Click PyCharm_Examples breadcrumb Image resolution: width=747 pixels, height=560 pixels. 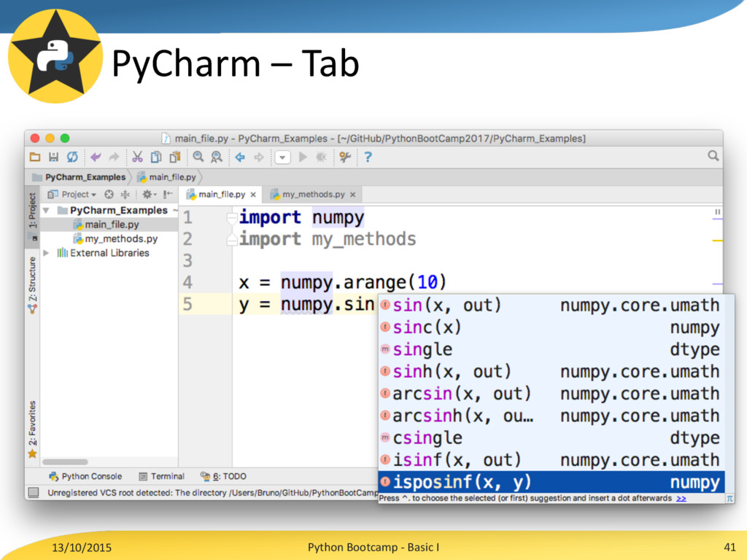80,177
